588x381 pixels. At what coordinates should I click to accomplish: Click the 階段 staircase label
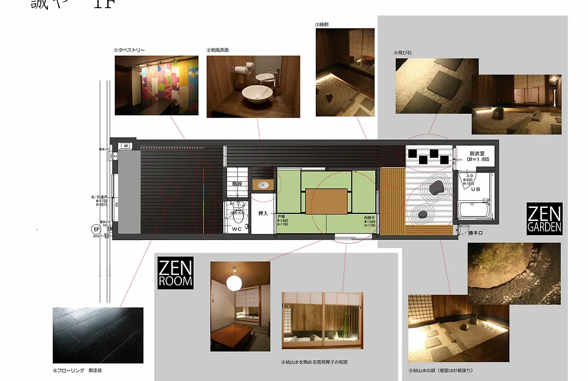[236, 185]
